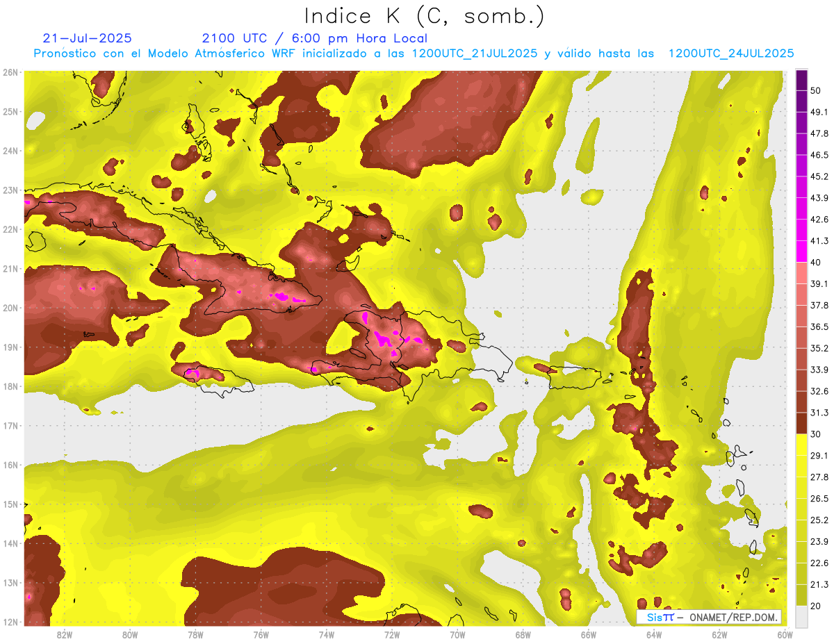
Task: Click the color scale value "43.9"
Action: point(819,198)
